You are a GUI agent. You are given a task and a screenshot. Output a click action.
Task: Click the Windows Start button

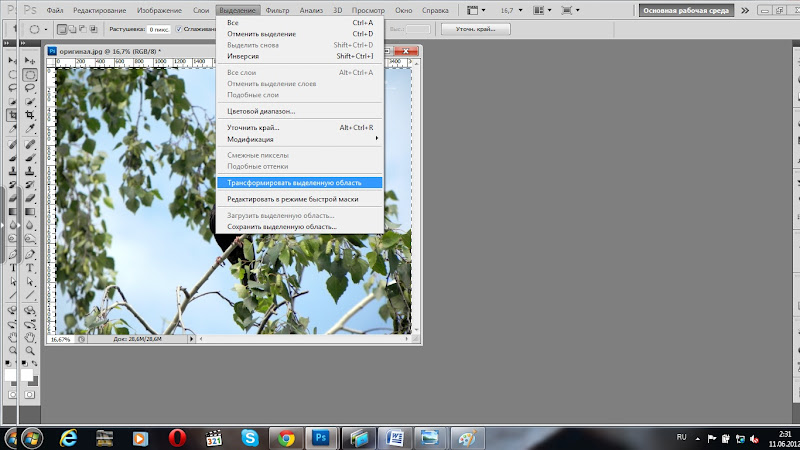[x=32, y=438]
